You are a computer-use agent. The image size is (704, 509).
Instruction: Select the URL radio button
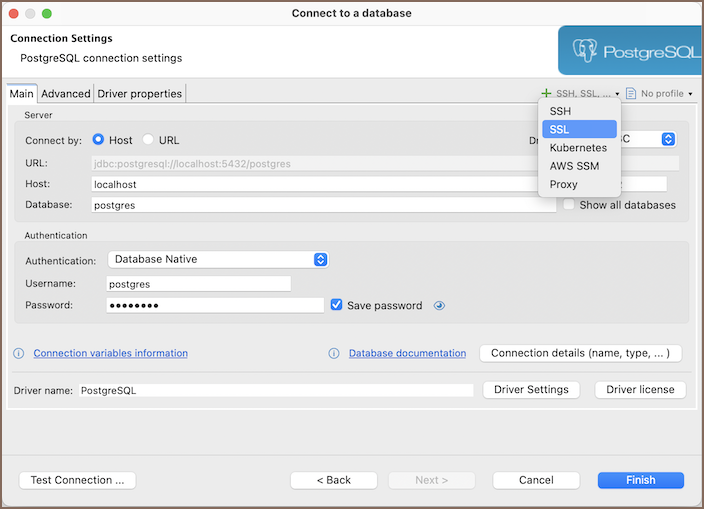(148, 140)
